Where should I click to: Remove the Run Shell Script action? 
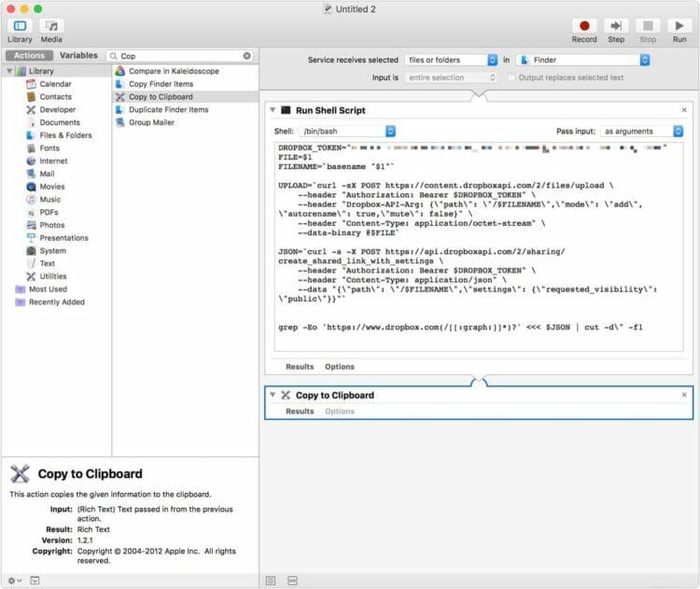(x=684, y=110)
